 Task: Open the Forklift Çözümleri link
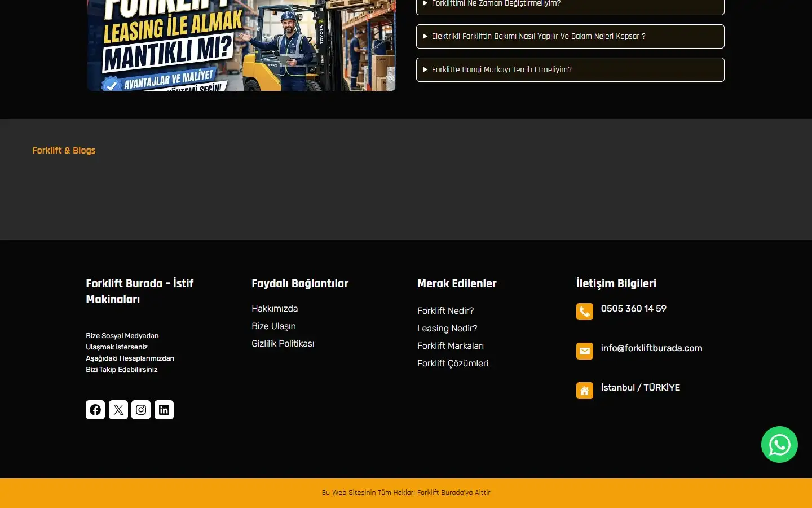(x=453, y=364)
